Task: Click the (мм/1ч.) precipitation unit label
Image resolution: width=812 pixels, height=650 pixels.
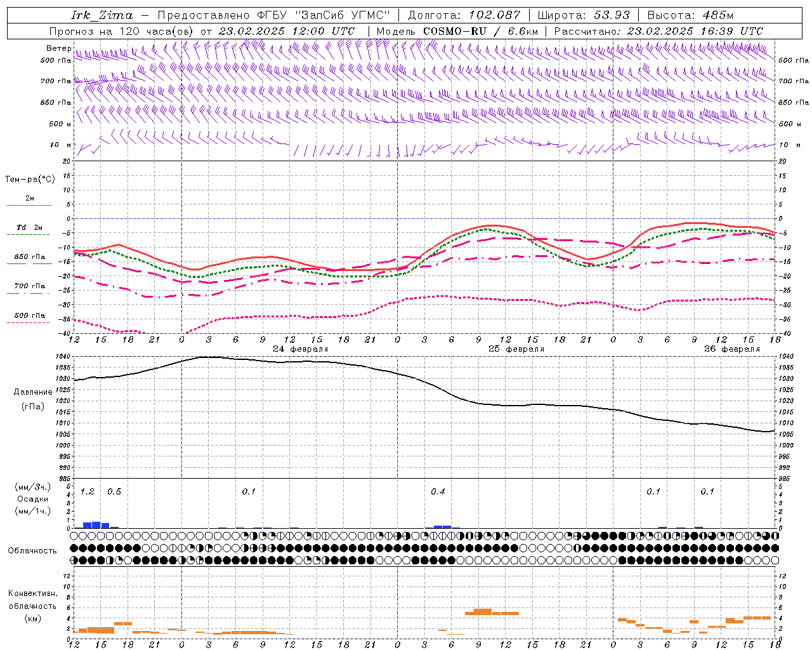Action: 33,511
